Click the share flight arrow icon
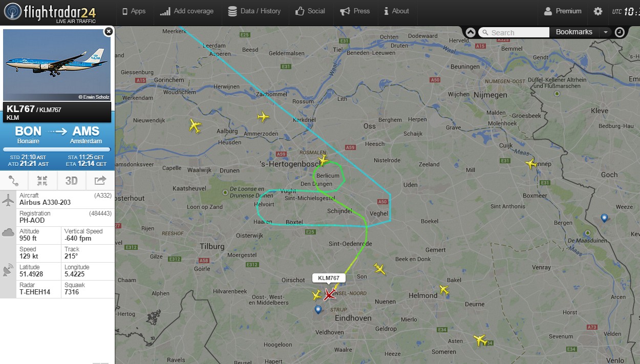640x364 pixels. coord(100,180)
